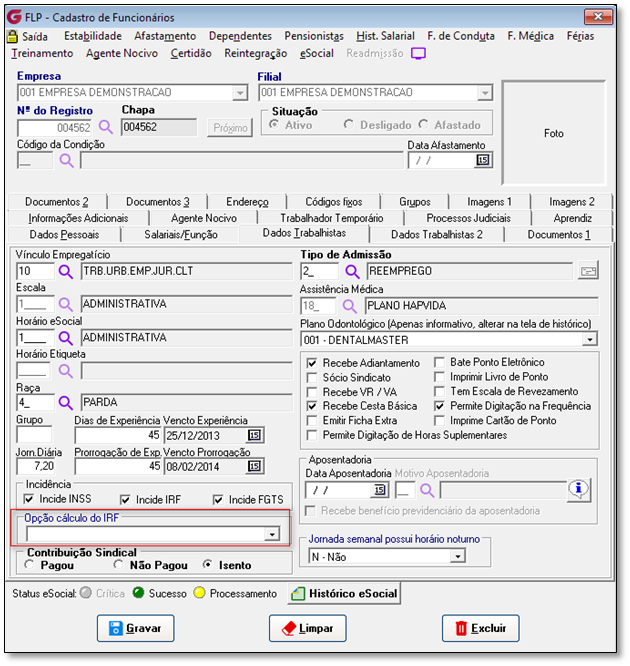Check Permite Digitação de Horas Suplementares
Image resolution: width=630 pixels, height=666 pixels.
(312, 435)
